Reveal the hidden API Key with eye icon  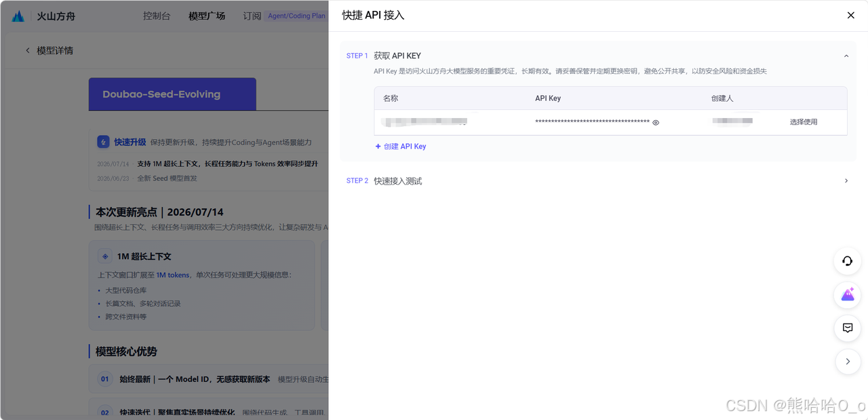coord(656,123)
